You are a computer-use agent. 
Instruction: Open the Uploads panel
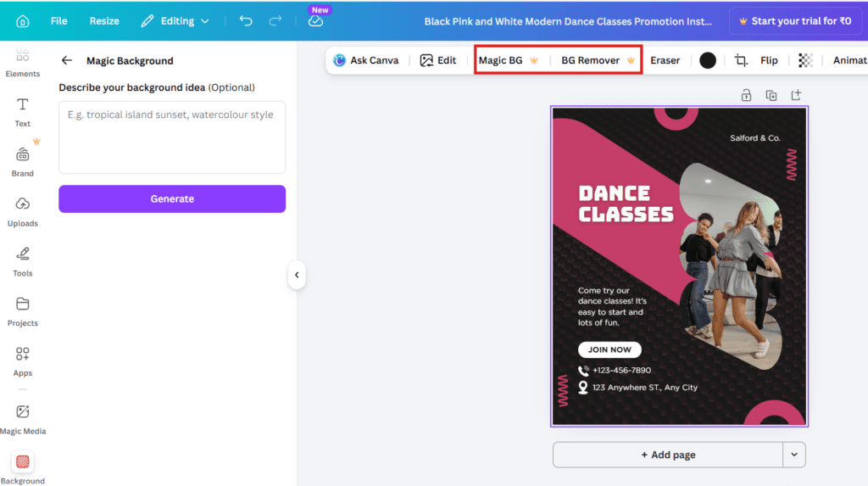(x=23, y=211)
